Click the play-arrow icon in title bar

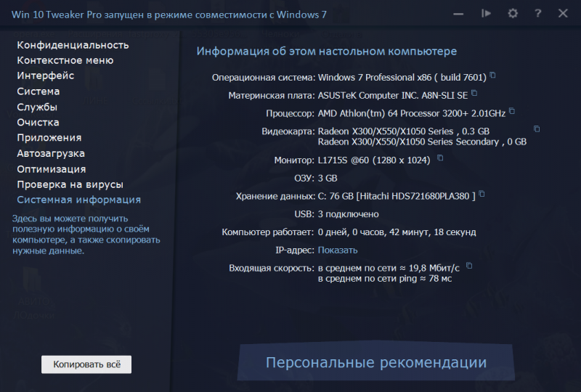(x=487, y=13)
